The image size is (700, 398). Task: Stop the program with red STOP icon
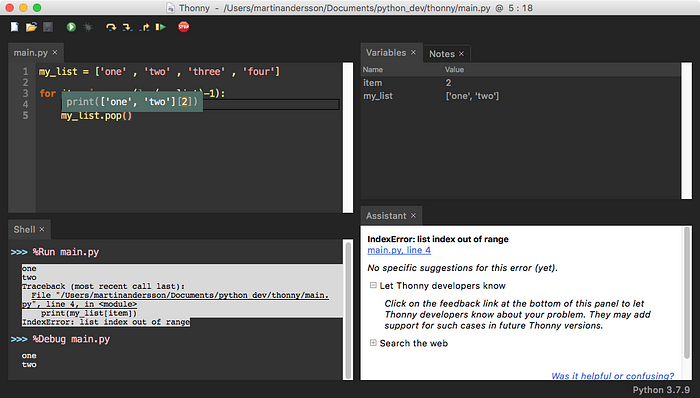(x=183, y=27)
